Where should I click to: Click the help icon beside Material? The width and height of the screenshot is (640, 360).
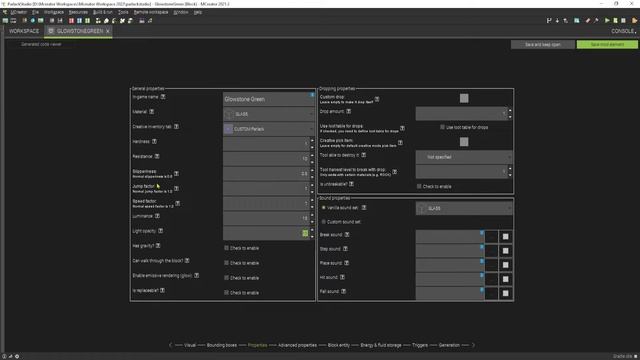tap(151, 111)
